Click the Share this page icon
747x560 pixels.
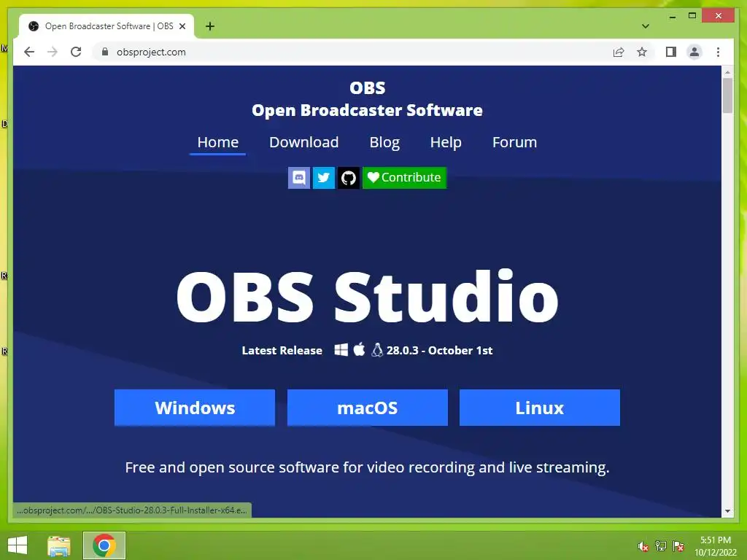pos(619,52)
